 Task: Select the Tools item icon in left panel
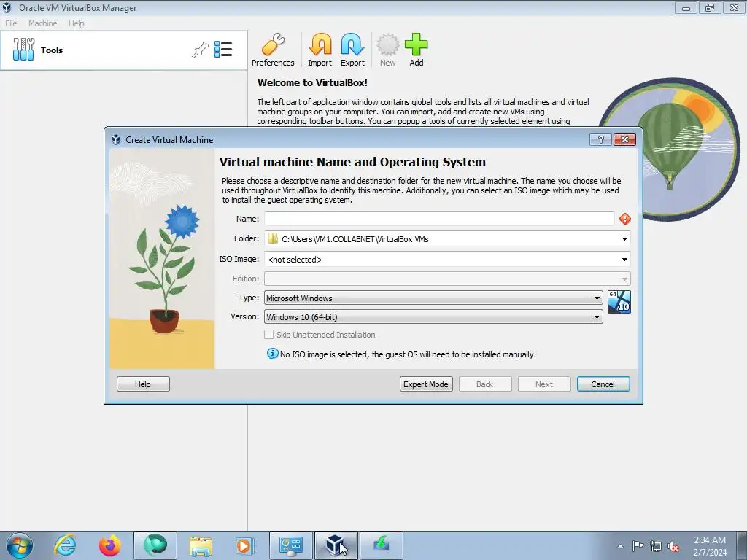(x=23, y=50)
